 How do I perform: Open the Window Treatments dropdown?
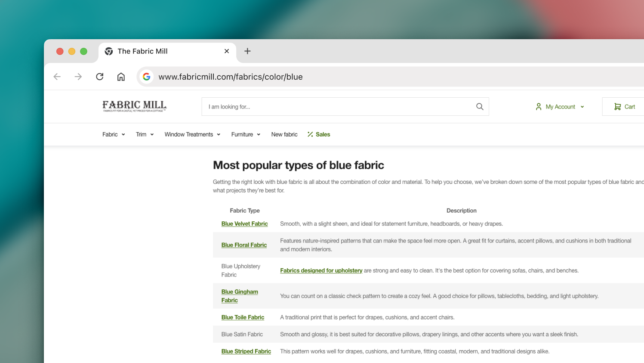pos(192,134)
